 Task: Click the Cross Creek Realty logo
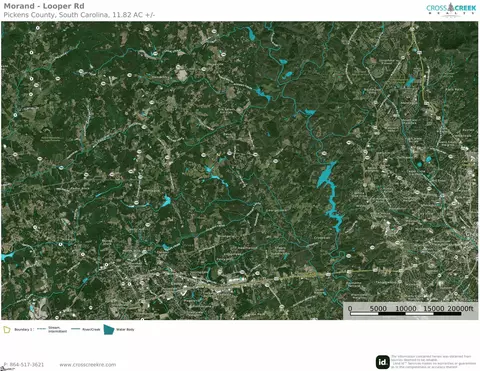pyautogui.click(x=451, y=9)
